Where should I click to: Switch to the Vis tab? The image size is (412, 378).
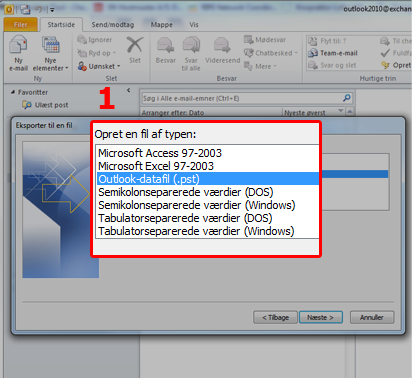click(194, 25)
